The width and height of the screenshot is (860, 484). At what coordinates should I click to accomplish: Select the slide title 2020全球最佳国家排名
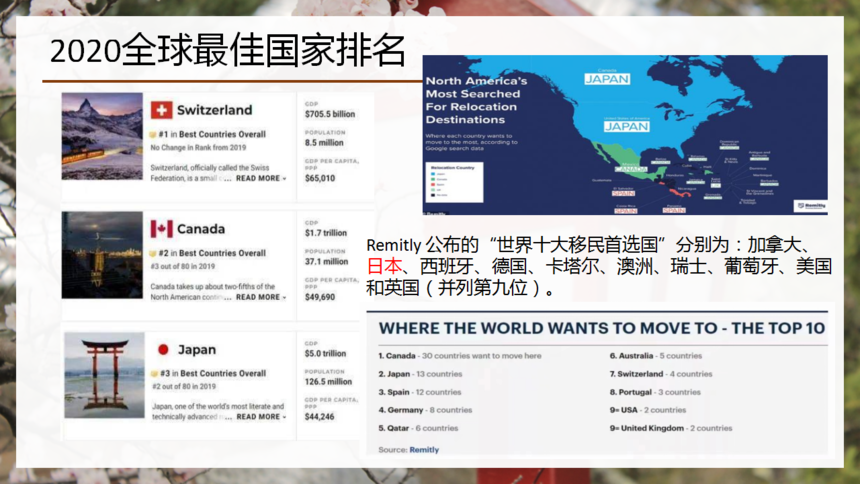coord(228,50)
